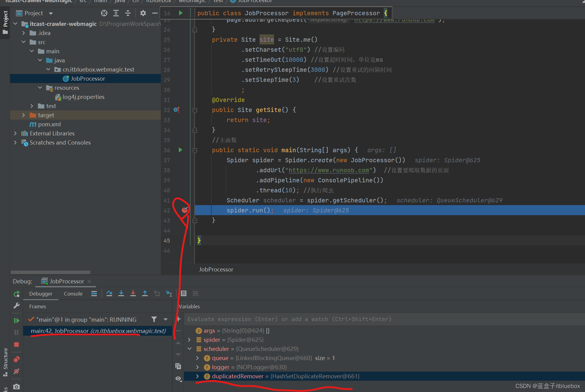Screen dimensions: 585x392
Task: Click the Step Out debug icon
Action: pyautogui.click(x=145, y=293)
